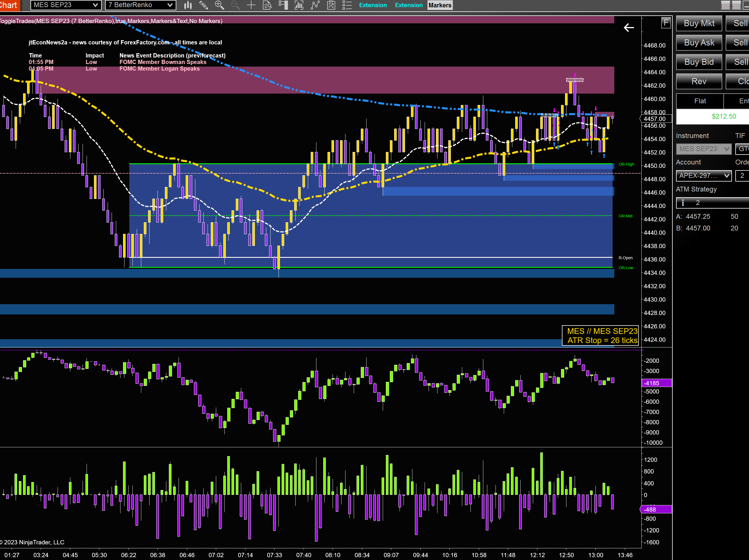Open the Chart Trader Instrument dropdown
Viewport: 749px width, 560px height.
[704, 149]
